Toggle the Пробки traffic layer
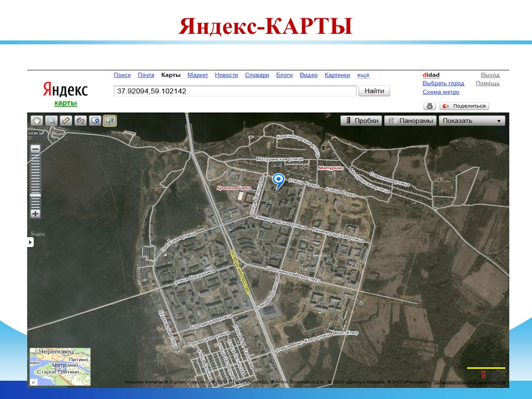The image size is (532, 399). pyautogui.click(x=362, y=121)
